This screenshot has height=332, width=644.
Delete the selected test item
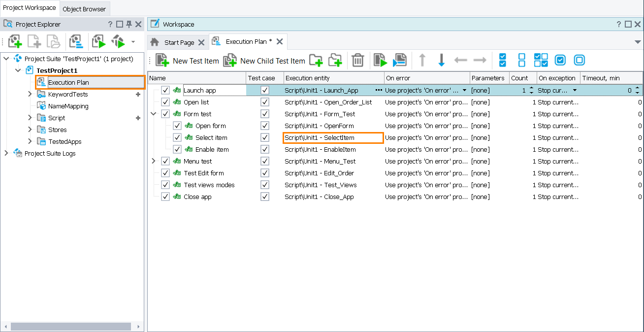(x=357, y=60)
